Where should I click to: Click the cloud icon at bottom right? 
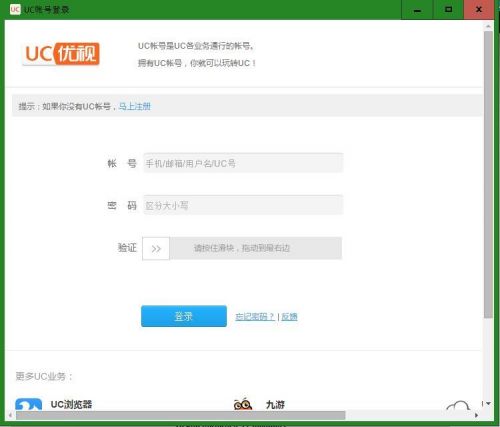458,406
